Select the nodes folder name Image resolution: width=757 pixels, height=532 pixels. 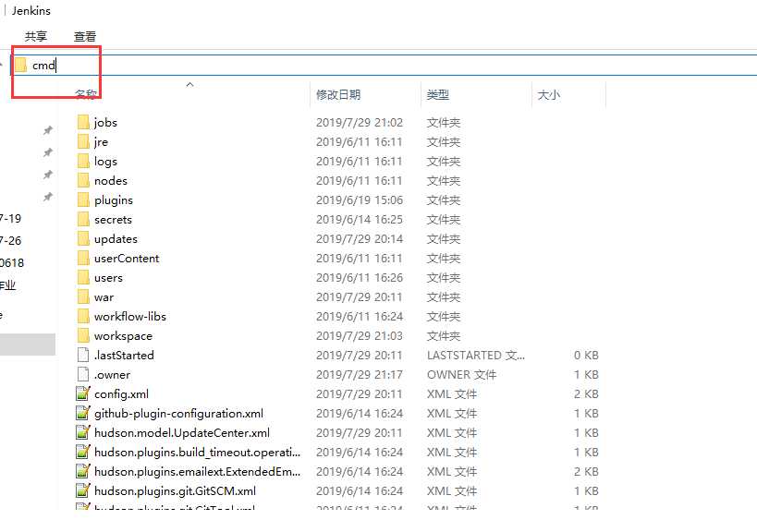[x=111, y=180]
